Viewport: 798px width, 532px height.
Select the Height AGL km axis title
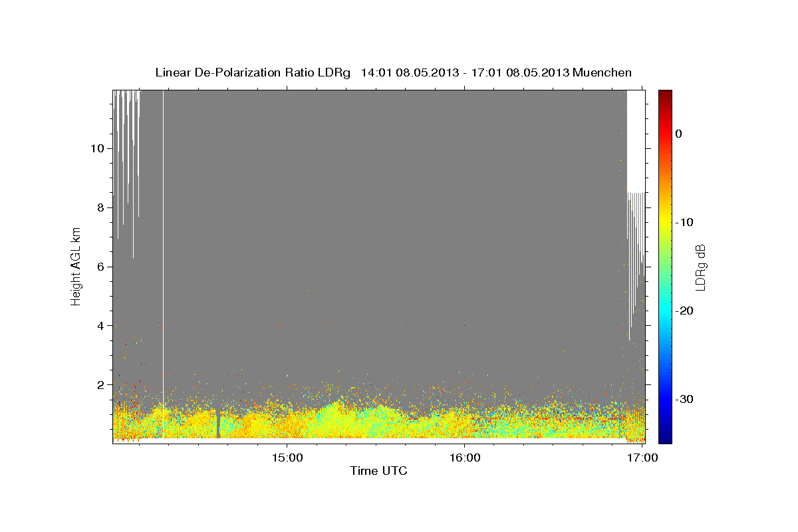[x=76, y=266]
